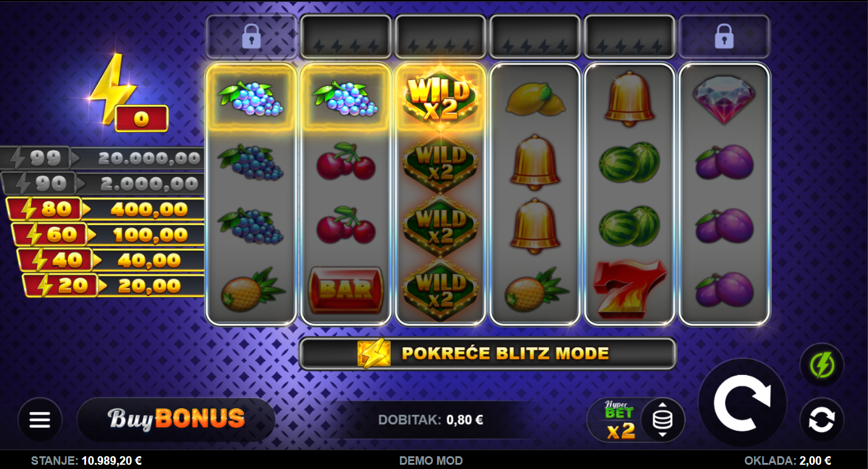Image resolution: width=868 pixels, height=469 pixels.
Task: Click the lightning bolt counter showing 0
Action: click(x=141, y=119)
